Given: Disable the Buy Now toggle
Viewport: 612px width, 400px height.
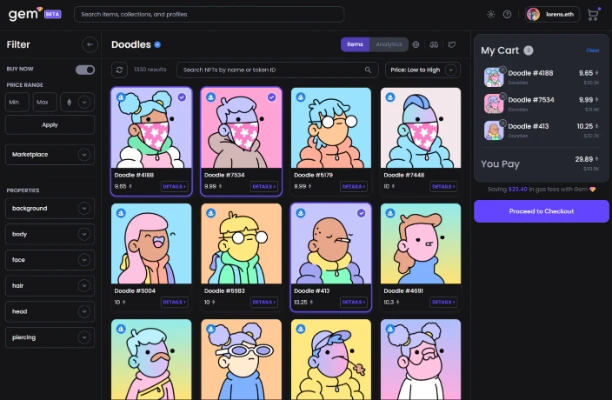Looking at the screenshot, I should [85, 70].
